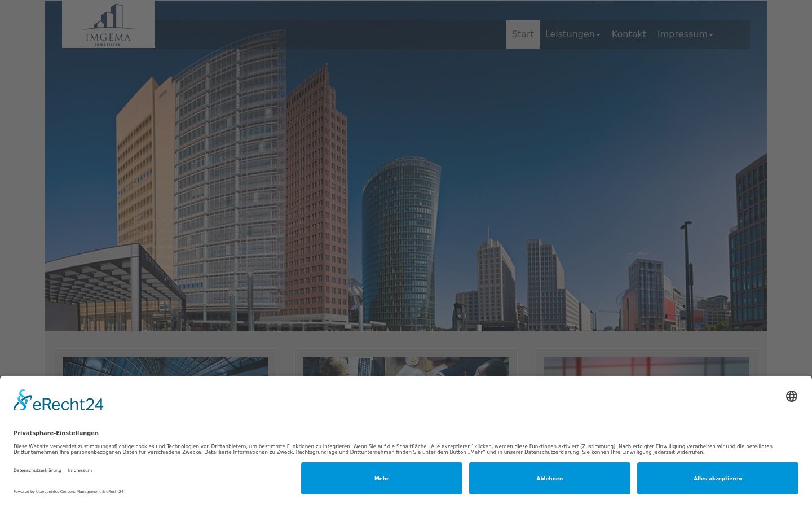
Task: Open the language selection globe icon
Action: 792,396
